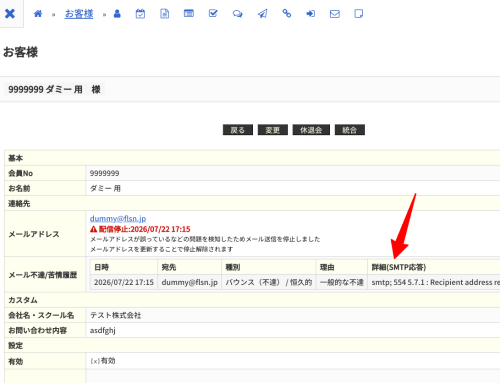
Task: Click the バウンス（不達）/恒久的 cell
Action: point(269,282)
